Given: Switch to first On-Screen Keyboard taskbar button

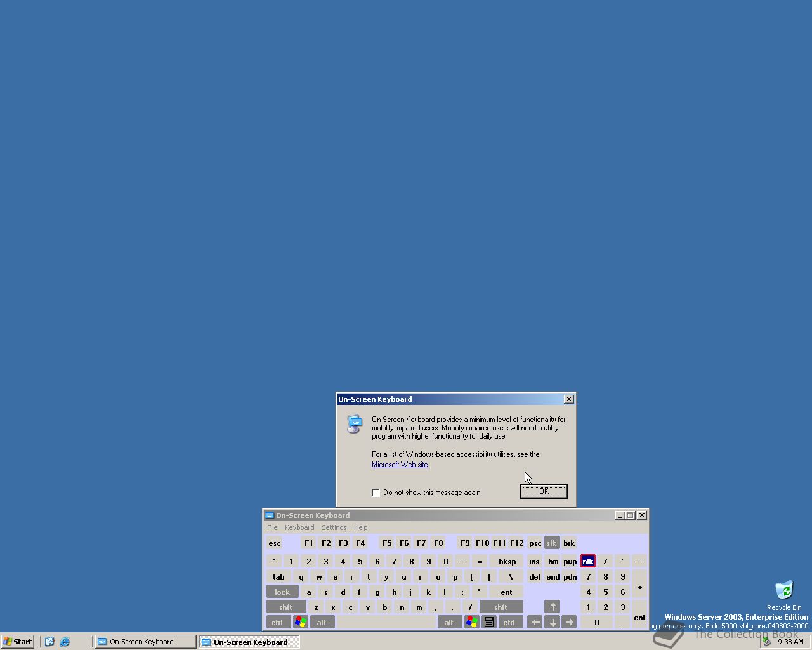Looking at the screenshot, I should [145, 642].
